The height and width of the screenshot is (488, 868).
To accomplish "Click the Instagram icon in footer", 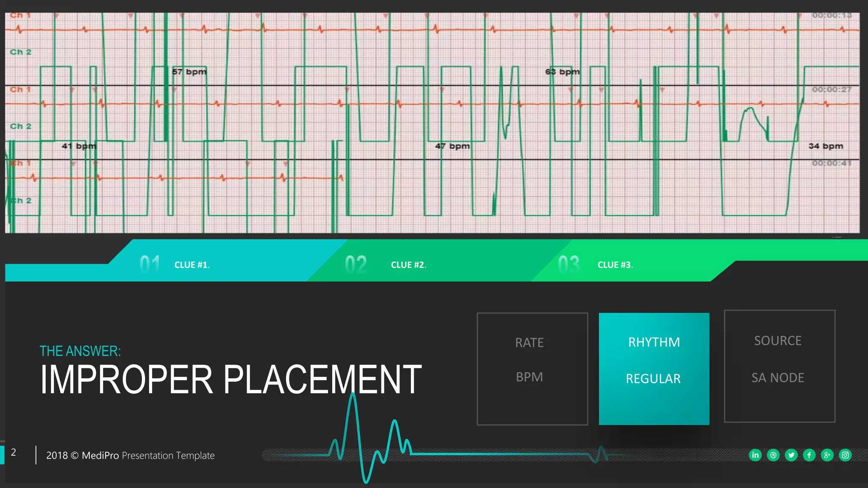I will (845, 455).
